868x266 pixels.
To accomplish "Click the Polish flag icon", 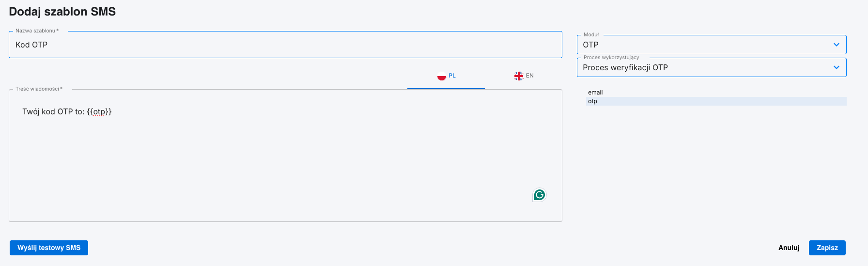I will click(x=441, y=76).
